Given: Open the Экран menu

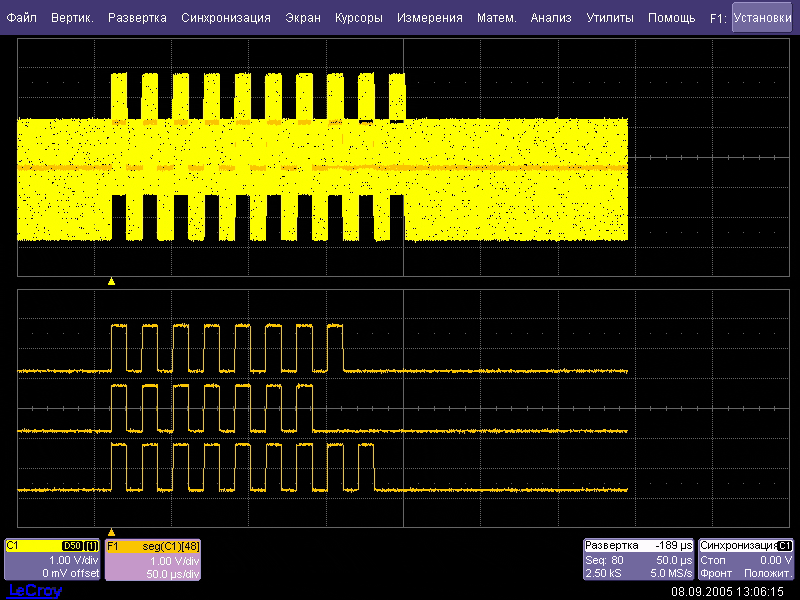Looking at the screenshot, I should (303, 18).
